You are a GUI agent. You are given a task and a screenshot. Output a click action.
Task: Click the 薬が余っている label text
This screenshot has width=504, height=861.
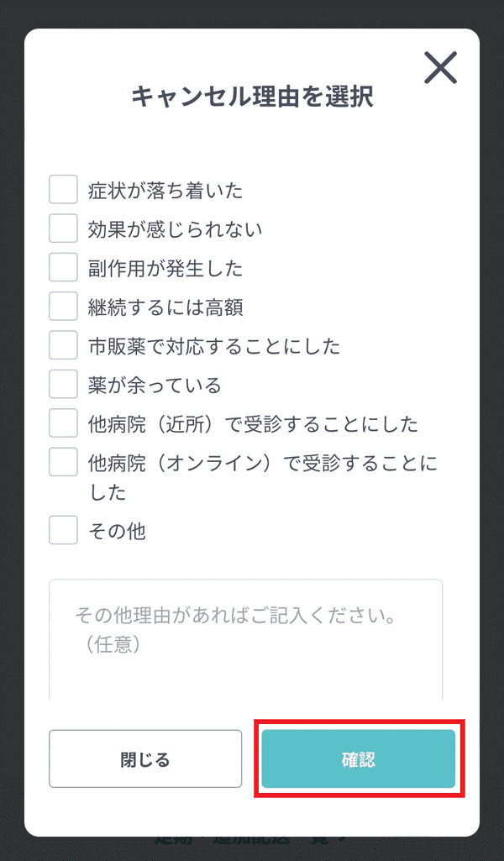click(155, 385)
